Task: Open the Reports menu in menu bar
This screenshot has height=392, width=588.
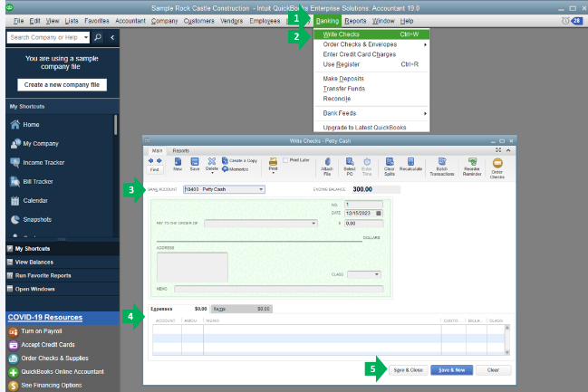Action: click(355, 21)
